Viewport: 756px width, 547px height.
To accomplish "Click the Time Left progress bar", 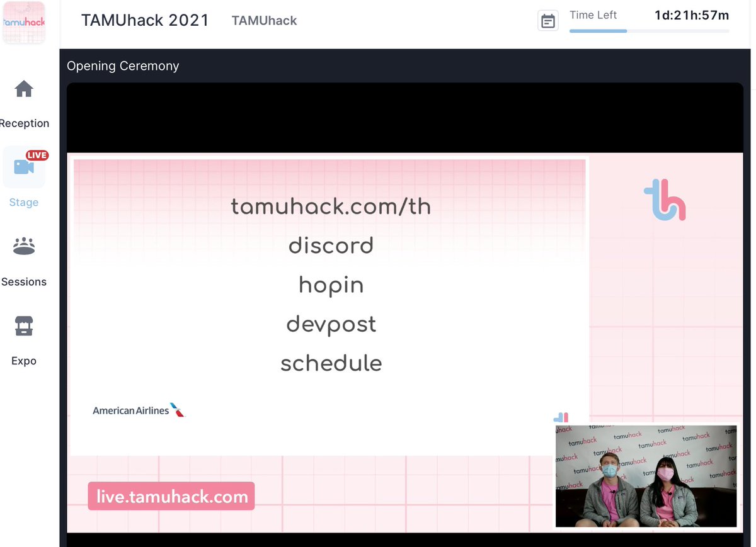I will [x=650, y=31].
